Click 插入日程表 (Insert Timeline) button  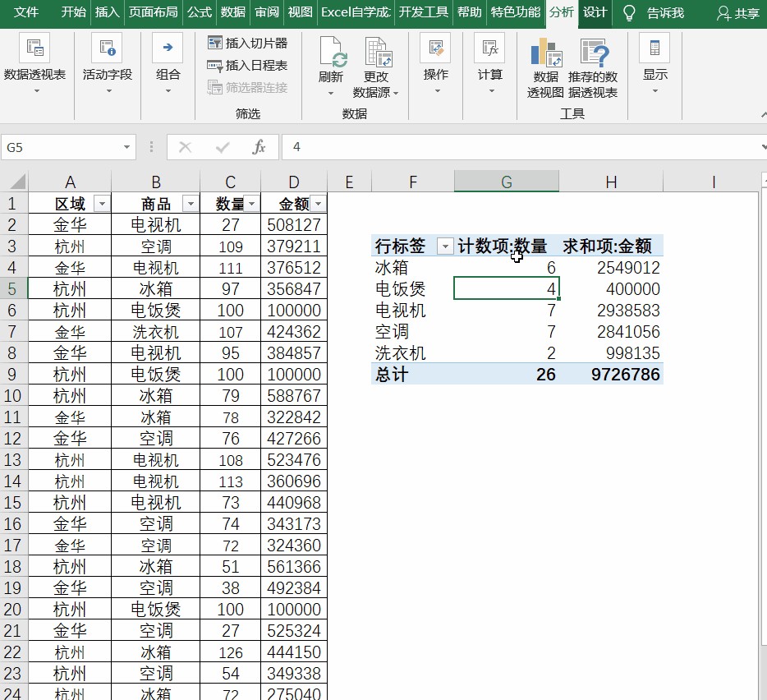(247, 65)
